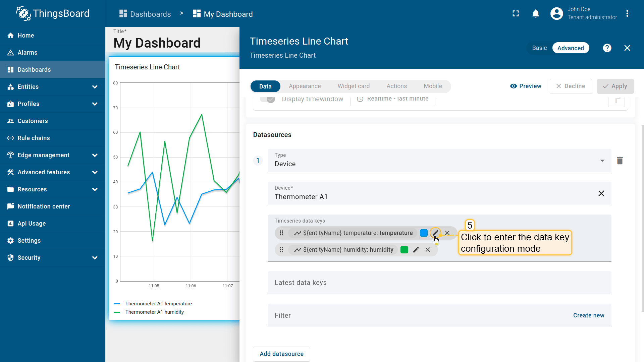Switch to Basic mode
The width and height of the screenshot is (644, 362).
coord(539,48)
